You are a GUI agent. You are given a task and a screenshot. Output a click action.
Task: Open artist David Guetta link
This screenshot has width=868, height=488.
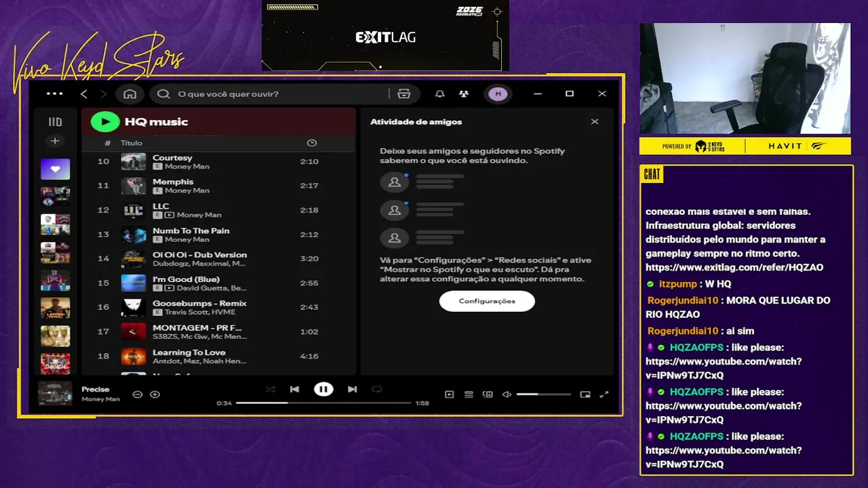197,288
